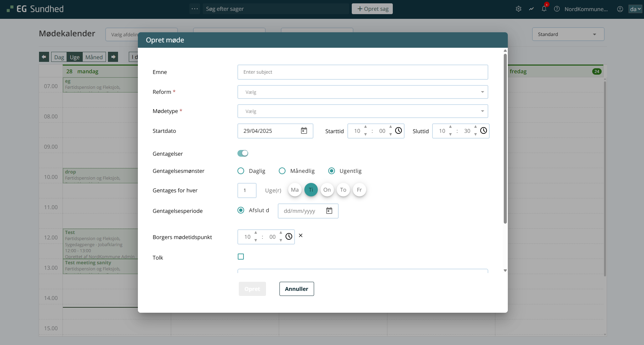644x345 pixels.
Task: Click the Opret sag button
Action: pos(372,9)
